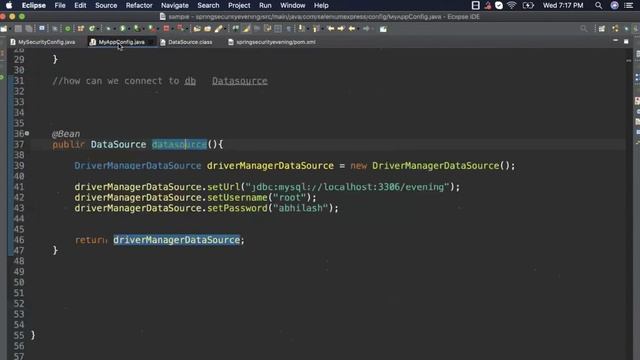The width and height of the screenshot is (640, 360).
Task: Click driverManagerDataSource in the return statement
Action: (177, 240)
